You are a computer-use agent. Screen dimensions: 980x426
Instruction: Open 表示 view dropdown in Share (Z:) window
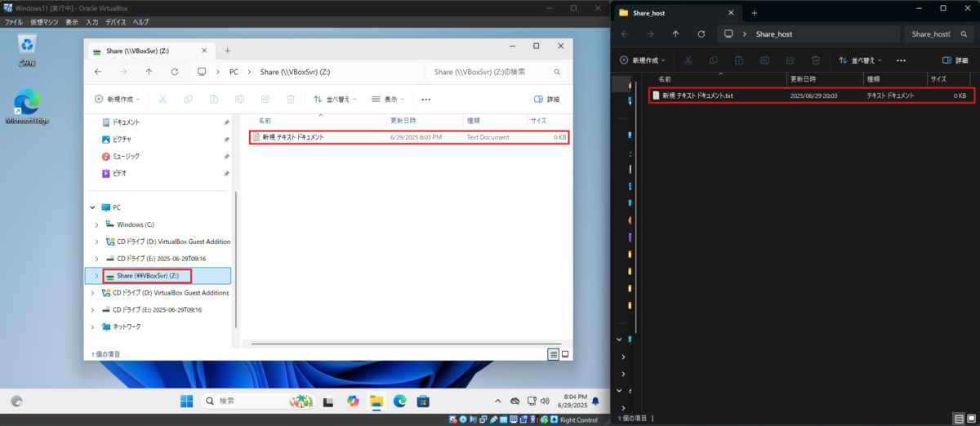coord(388,99)
